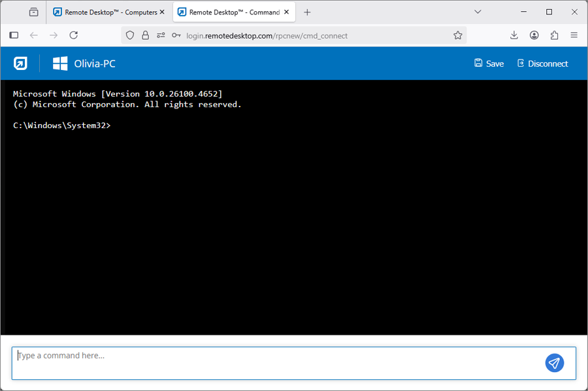
Task: Bookmark this page with the star icon
Action: point(458,35)
